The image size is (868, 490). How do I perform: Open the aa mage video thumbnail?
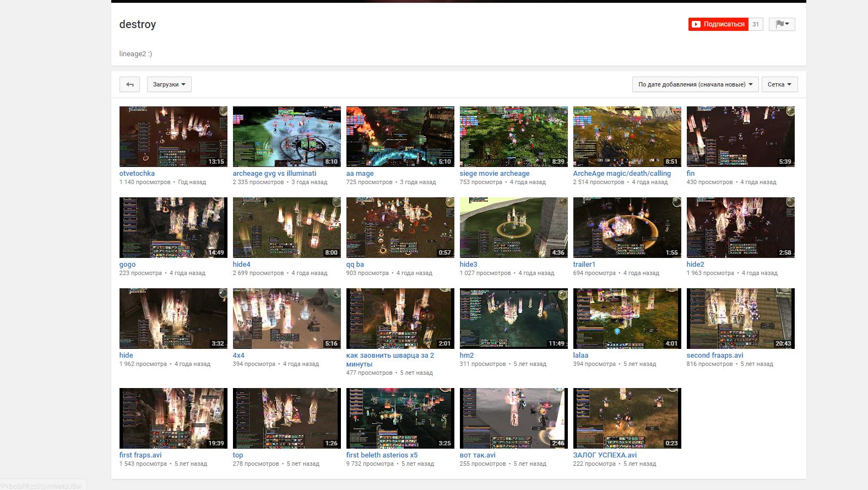point(400,137)
